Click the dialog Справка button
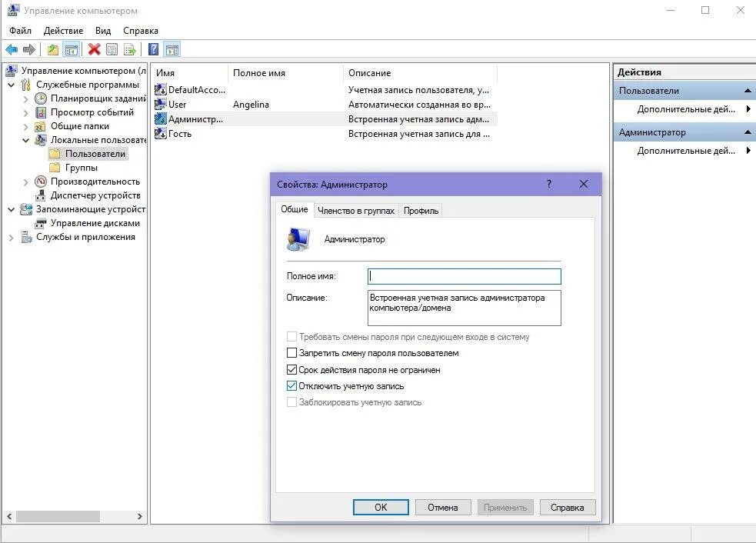 (568, 508)
